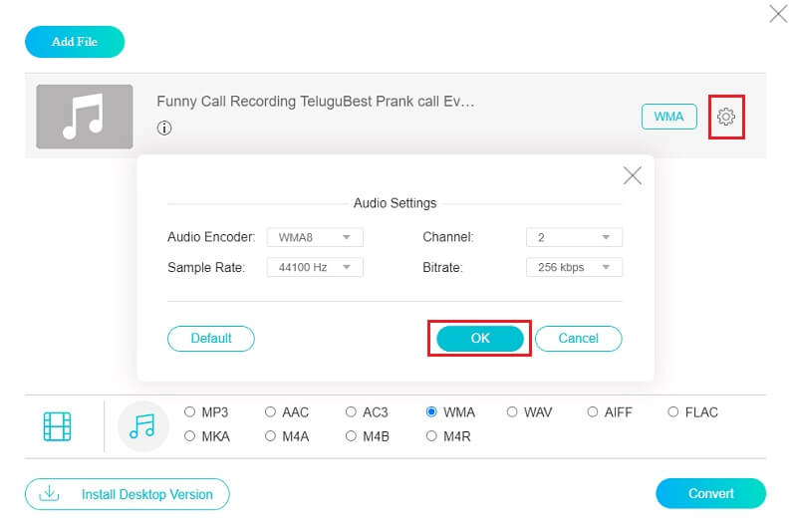Select the audio format music note icon

pos(142,426)
